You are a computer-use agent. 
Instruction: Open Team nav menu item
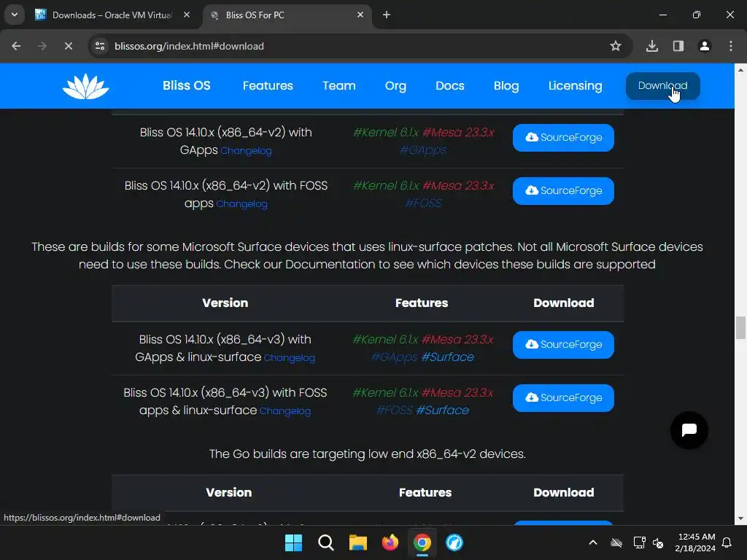click(338, 86)
